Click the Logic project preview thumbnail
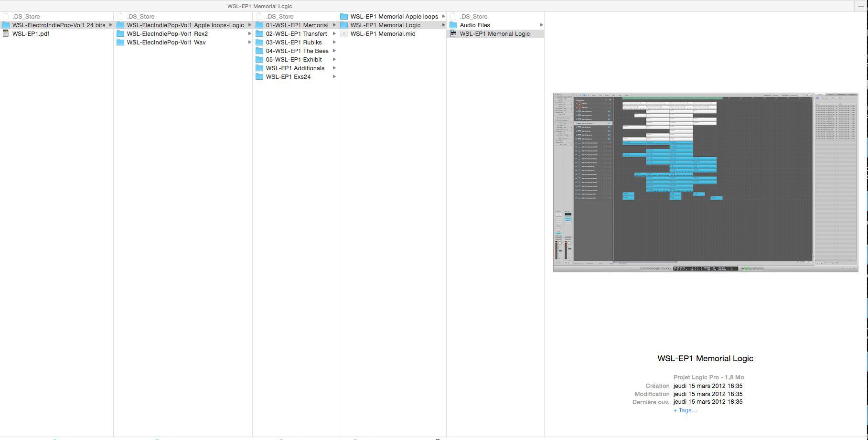The height and width of the screenshot is (440, 868). [x=706, y=182]
